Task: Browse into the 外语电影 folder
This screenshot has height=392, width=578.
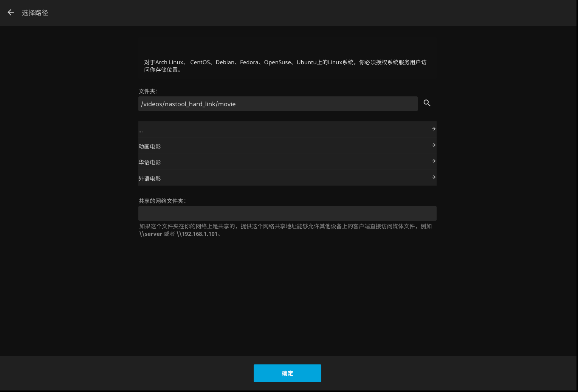Action: coord(150,179)
